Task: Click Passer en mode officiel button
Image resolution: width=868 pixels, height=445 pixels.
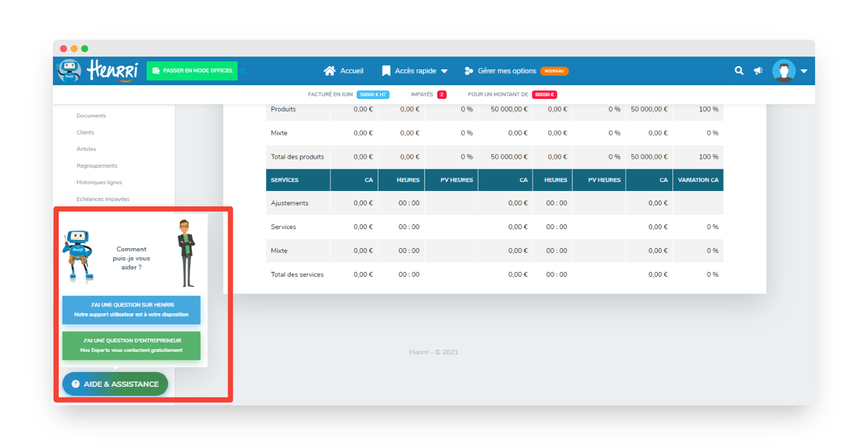Action: tap(192, 70)
